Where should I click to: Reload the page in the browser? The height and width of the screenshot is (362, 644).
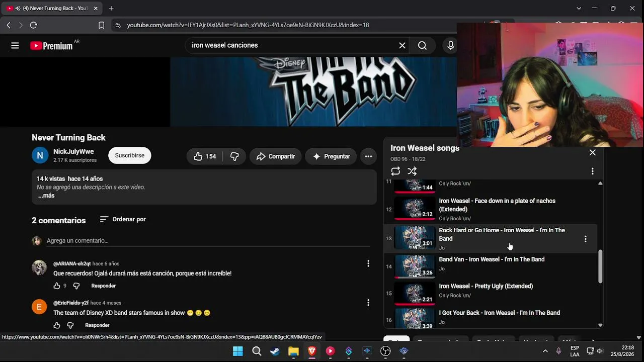(34, 25)
